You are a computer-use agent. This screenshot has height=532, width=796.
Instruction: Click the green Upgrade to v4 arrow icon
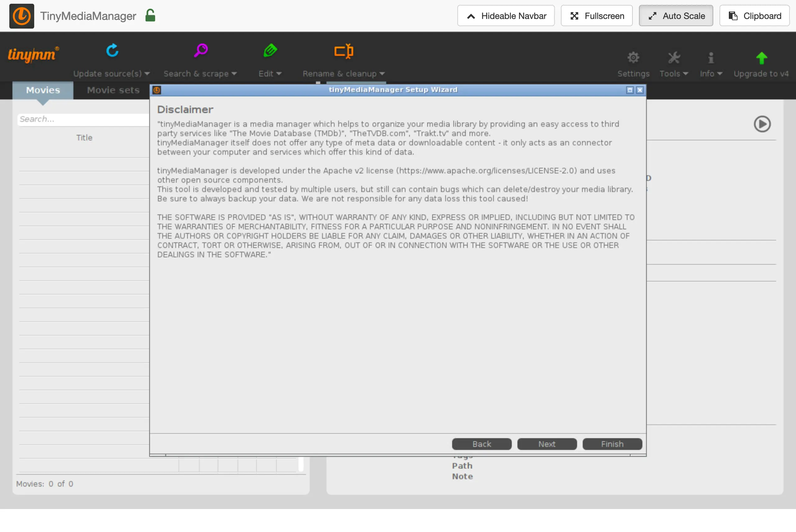pos(761,58)
